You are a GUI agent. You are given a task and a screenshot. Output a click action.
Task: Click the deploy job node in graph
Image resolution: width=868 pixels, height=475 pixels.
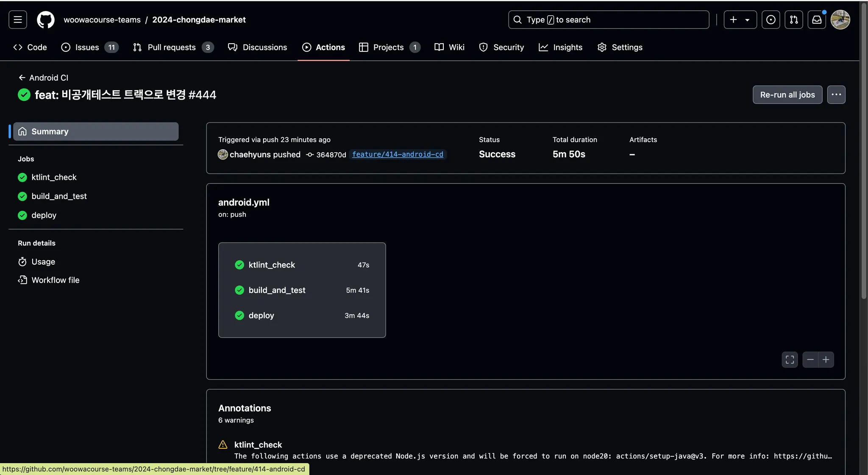[x=301, y=315]
